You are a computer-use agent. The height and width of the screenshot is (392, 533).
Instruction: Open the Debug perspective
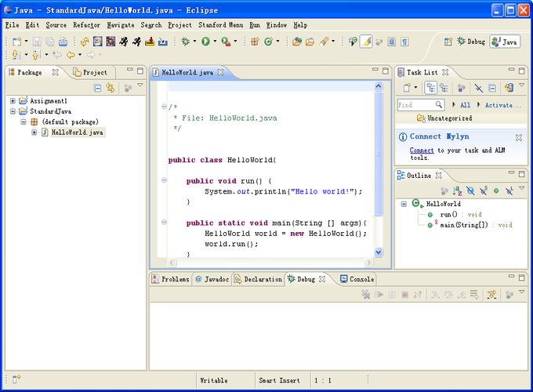click(x=470, y=42)
